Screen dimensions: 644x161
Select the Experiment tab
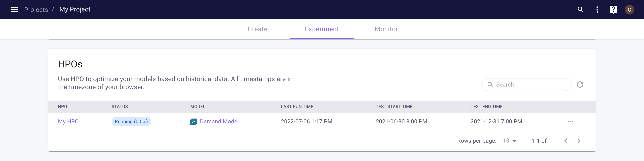(x=322, y=29)
